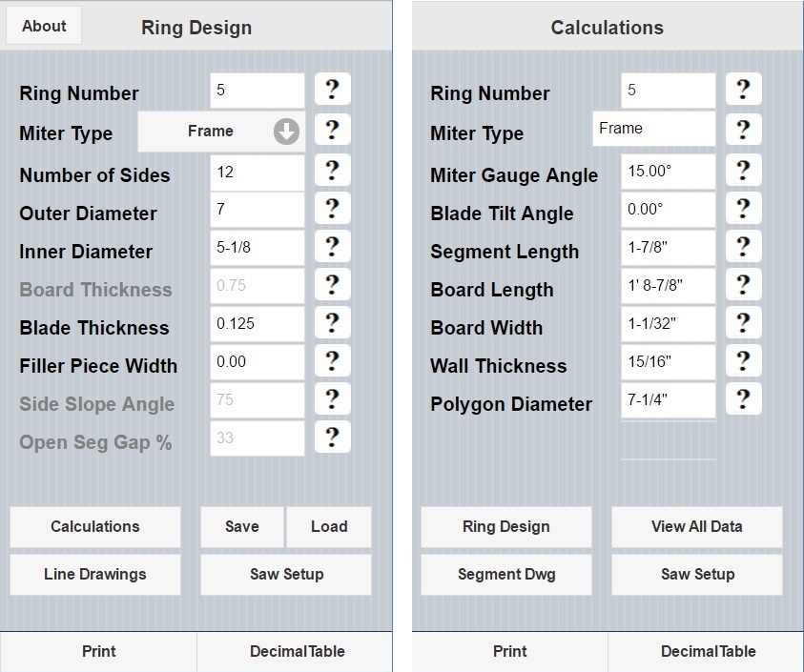This screenshot has width=804, height=672.
Task: Show help for Outer Diameter
Action: tap(332, 209)
